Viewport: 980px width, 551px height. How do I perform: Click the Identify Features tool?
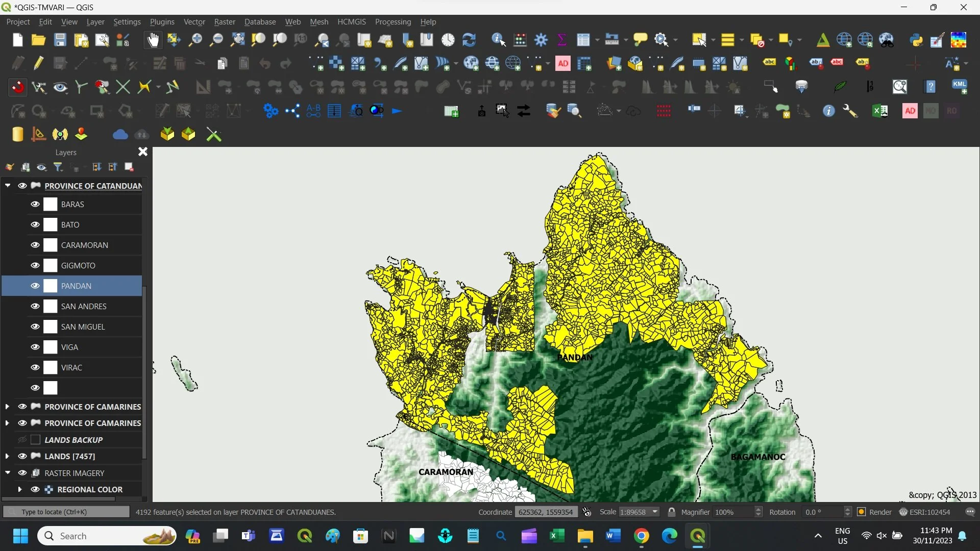498,40
